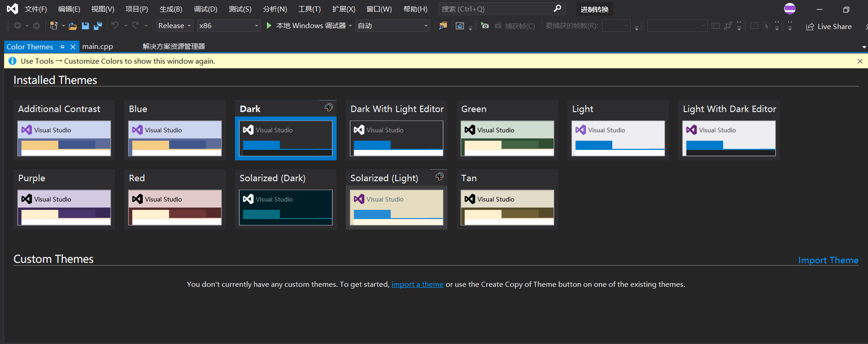Screen dimensions: 868x344
Task: Switch to the 解决方案资源管理器 tab
Action: (174, 47)
